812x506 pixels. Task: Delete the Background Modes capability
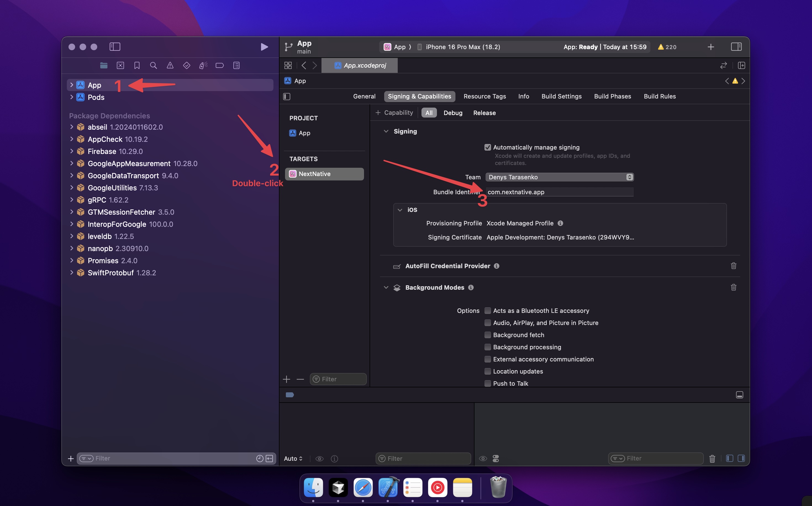pos(733,287)
